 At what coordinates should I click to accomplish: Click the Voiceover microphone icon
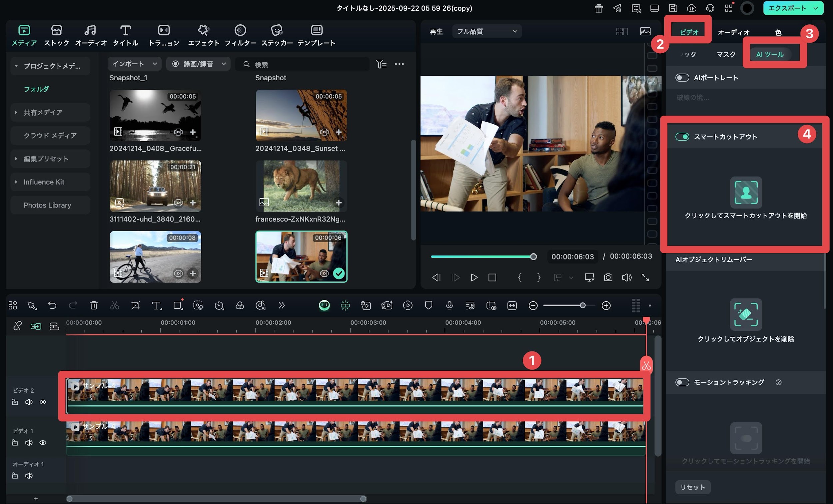(x=449, y=305)
